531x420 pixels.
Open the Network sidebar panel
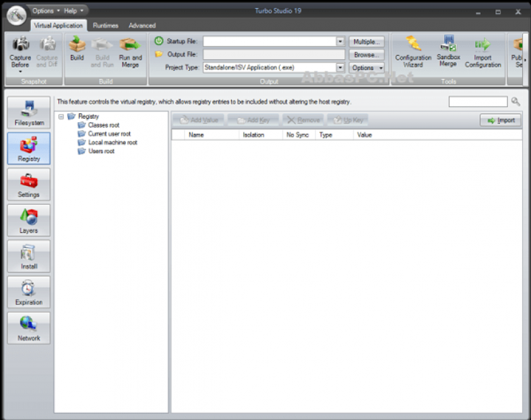click(x=29, y=328)
